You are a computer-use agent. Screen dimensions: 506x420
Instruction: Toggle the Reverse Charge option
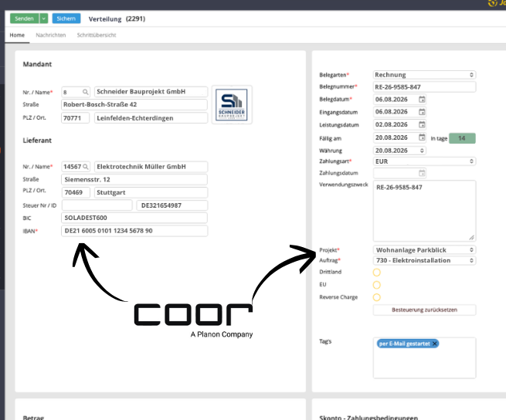pos(376,297)
